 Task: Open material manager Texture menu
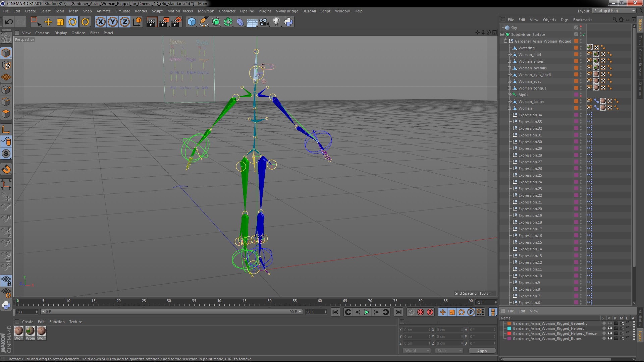[x=75, y=322]
